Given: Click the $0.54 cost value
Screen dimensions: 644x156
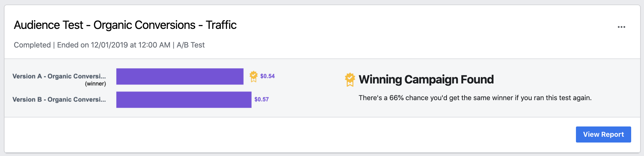Looking at the screenshot, I should coord(267,76).
